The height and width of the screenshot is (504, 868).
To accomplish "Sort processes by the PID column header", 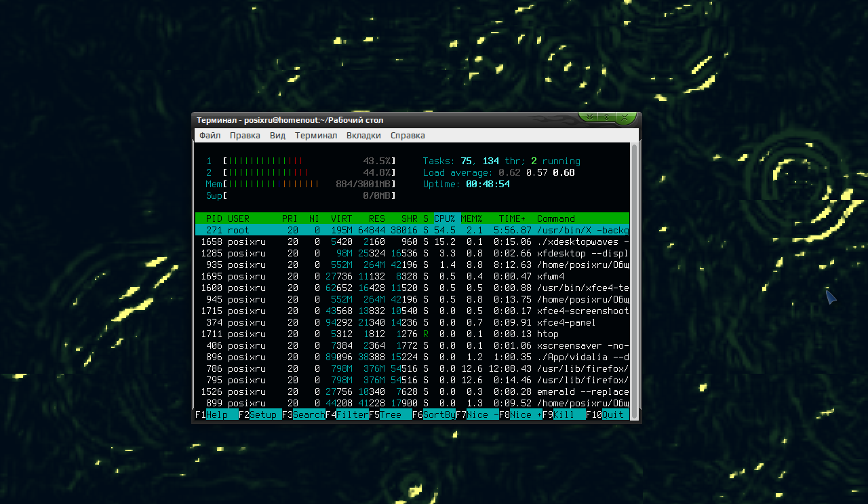I will coord(214,218).
